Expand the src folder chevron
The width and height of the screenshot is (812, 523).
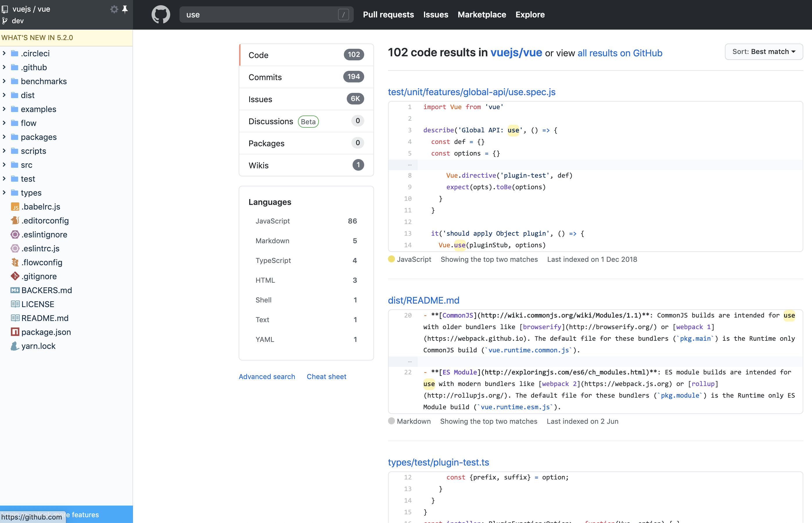(4, 165)
